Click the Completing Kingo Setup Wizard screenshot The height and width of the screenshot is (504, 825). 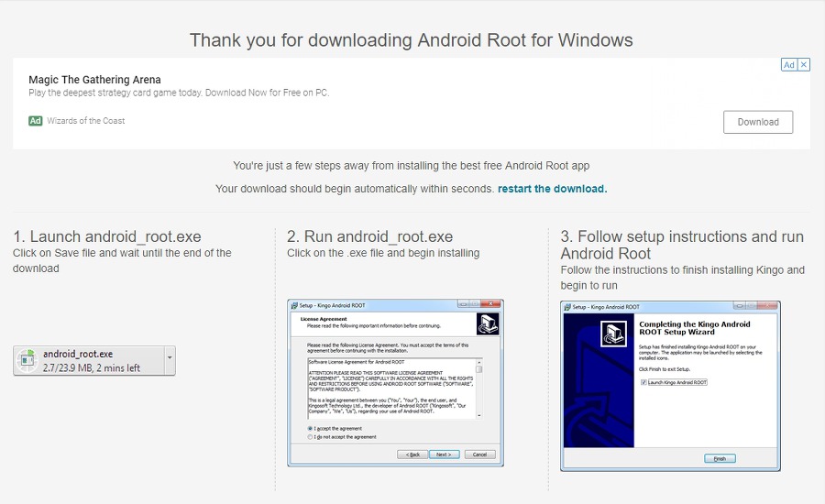[670, 386]
